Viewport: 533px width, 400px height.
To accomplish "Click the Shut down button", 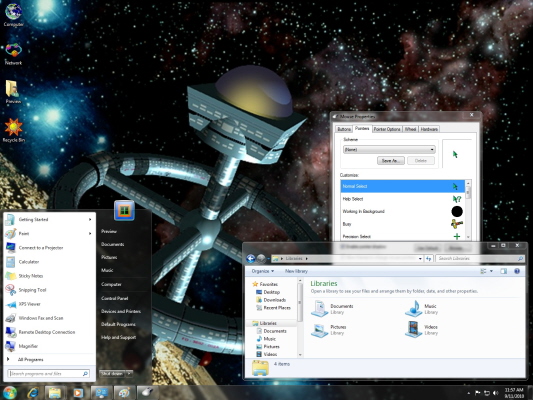I will point(112,373).
